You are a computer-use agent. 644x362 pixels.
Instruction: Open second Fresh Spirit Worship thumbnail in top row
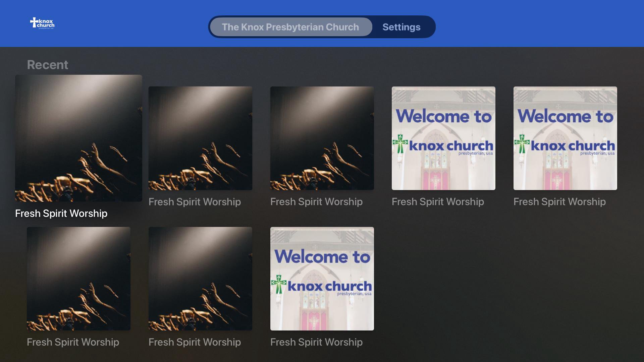200,138
